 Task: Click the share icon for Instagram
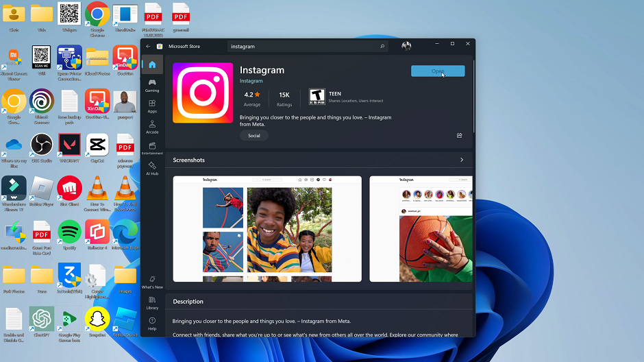459,136
